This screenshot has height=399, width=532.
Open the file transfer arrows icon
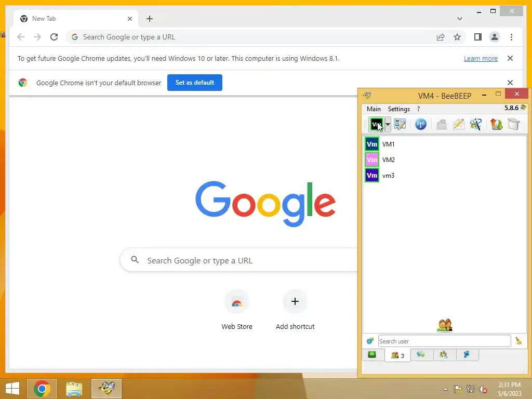click(x=496, y=124)
